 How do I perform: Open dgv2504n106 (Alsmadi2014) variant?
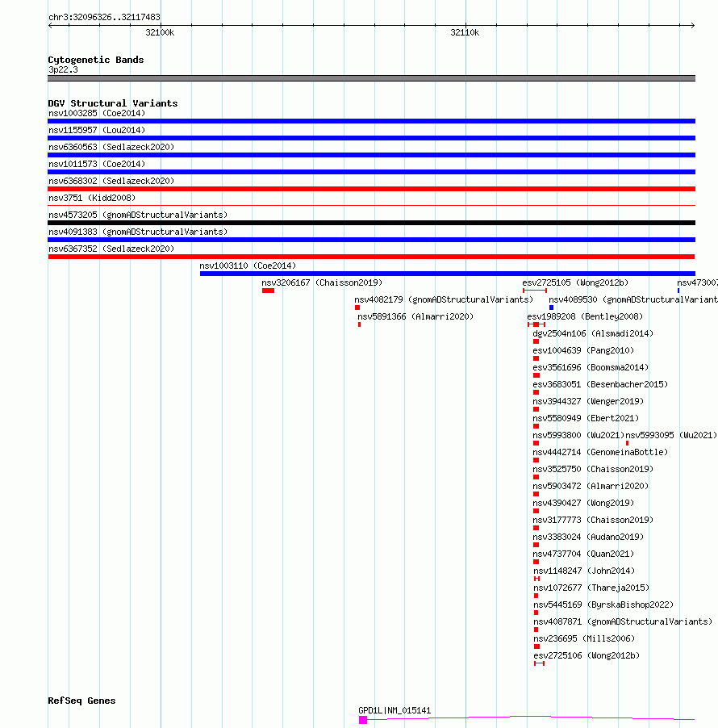(593, 334)
